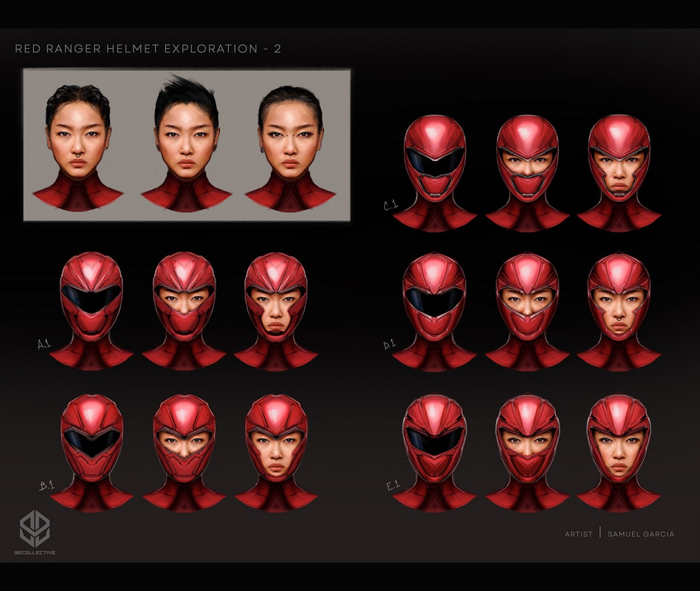
Task: Select the D.1 open-face helmet
Action: coord(620,312)
